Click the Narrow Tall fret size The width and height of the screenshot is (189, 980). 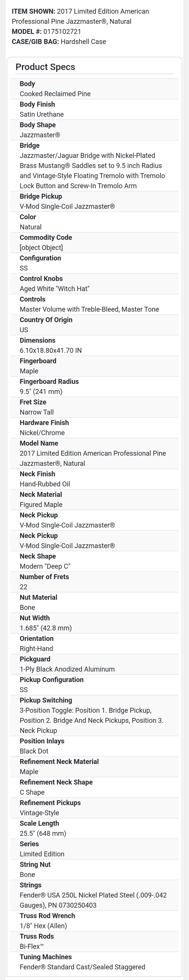[x=37, y=412]
